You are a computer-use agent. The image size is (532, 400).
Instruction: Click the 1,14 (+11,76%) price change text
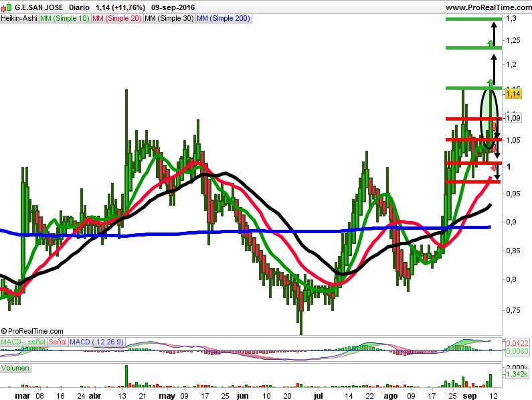[120, 7]
